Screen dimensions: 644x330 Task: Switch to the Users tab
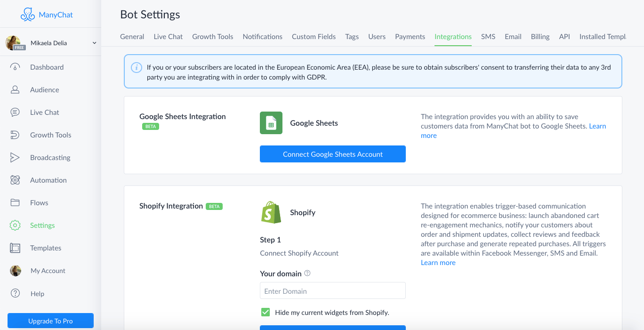click(x=377, y=36)
